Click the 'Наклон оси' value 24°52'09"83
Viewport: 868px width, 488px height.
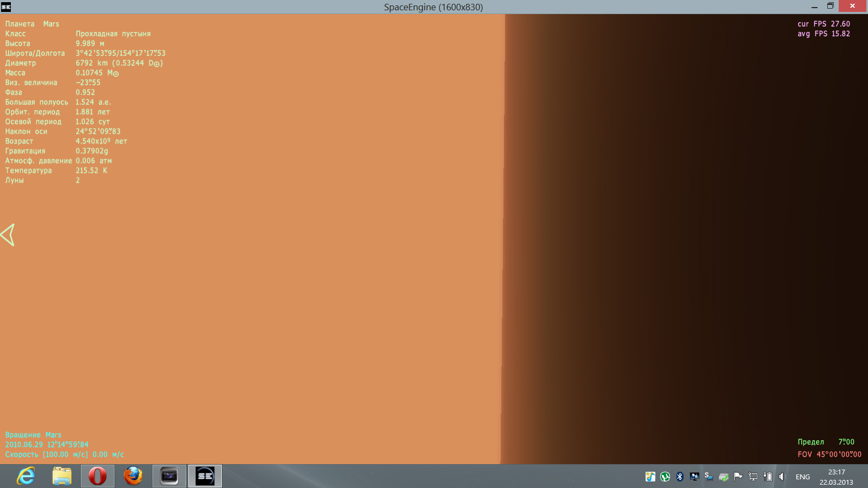98,131
